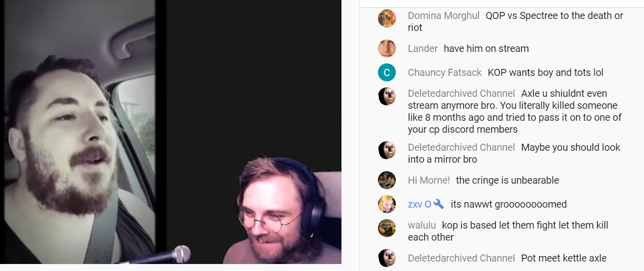This screenshot has height=271, width=644.
Task: Click the teal C avatar for Chauncy Fatsack
Action: pos(387,72)
